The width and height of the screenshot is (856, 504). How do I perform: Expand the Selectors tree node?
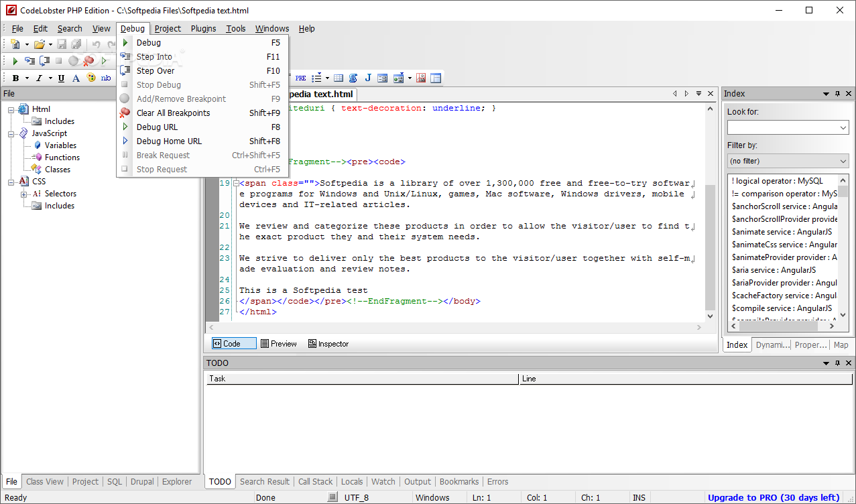click(24, 194)
